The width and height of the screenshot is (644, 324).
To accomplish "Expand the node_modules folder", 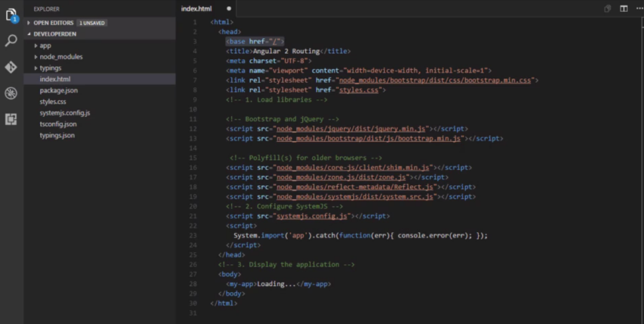I will [99, 57].
